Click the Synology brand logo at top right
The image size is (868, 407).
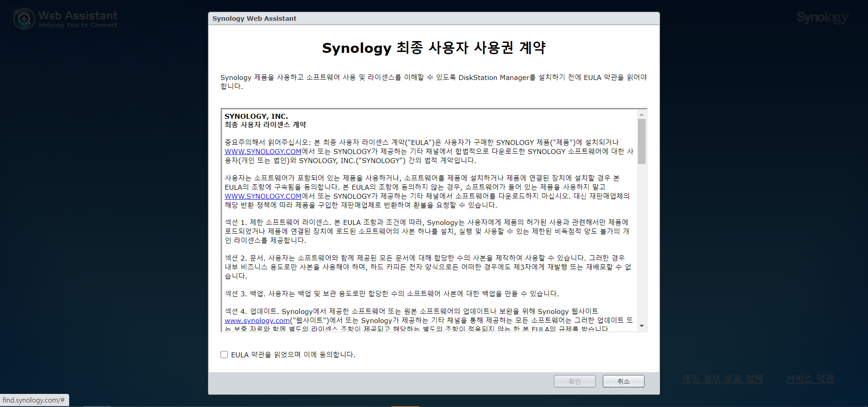click(823, 18)
